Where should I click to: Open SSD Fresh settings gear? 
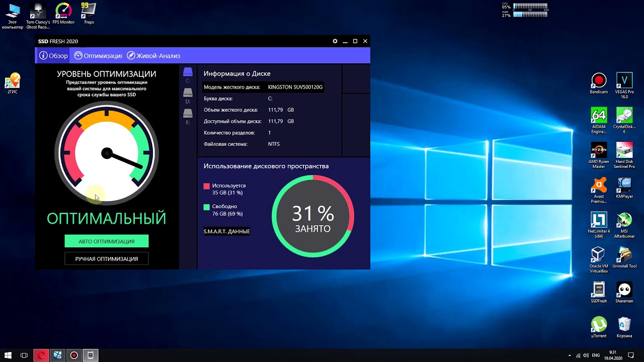pyautogui.click(x=335, y=41)
